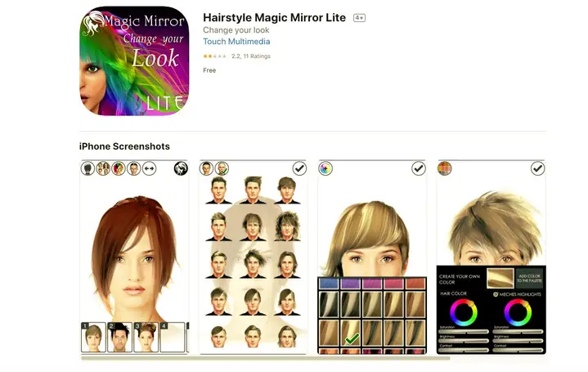This screenshot has height=372, width=588.
Task: Click the 2.2 star rating row
Action: pos(236,56)
